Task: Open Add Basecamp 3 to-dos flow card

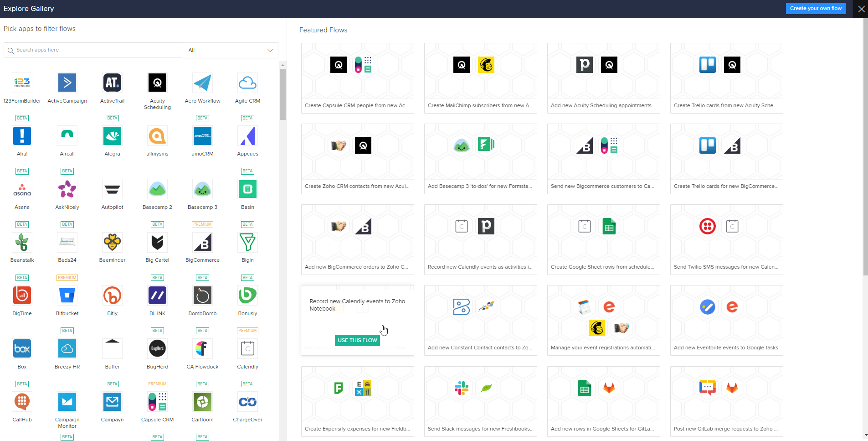Action: coord(481,159)
